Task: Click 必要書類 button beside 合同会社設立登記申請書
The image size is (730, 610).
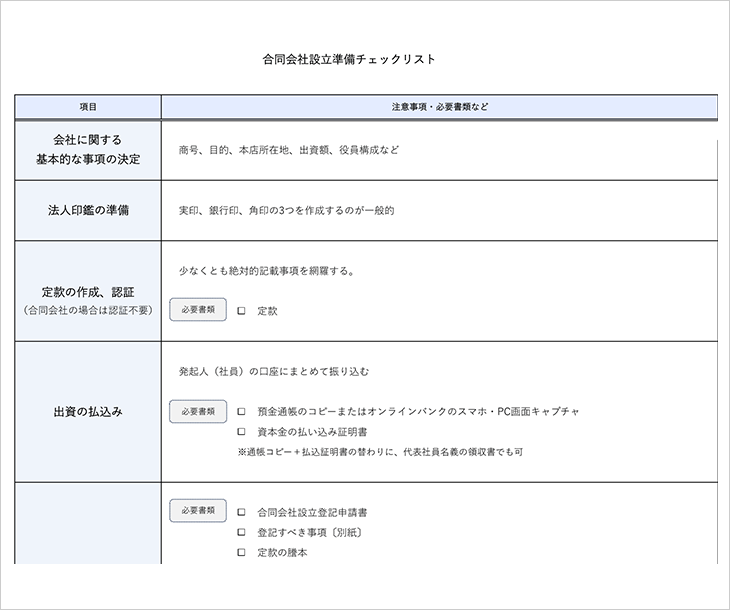Action: [198, 510]
